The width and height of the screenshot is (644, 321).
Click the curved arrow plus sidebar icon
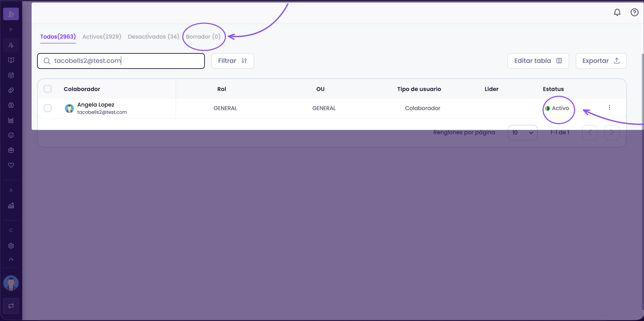pyautogui.click(x=11, y=260)
